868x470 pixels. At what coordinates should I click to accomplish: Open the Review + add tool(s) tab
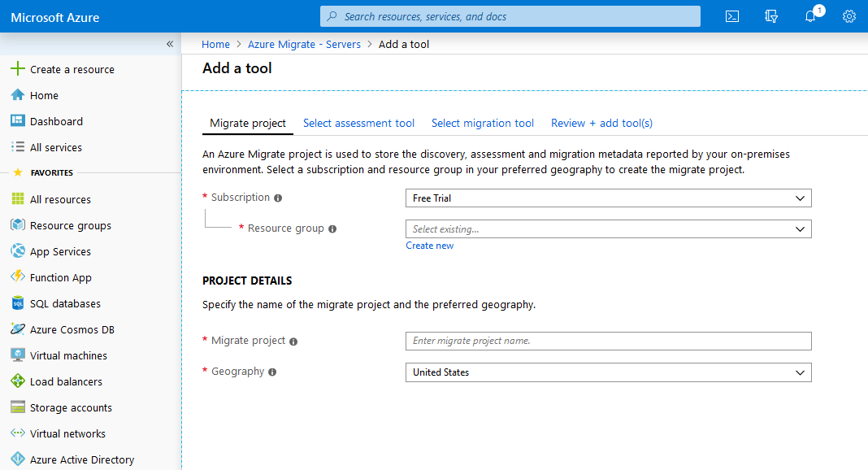(x=601, y=123)
